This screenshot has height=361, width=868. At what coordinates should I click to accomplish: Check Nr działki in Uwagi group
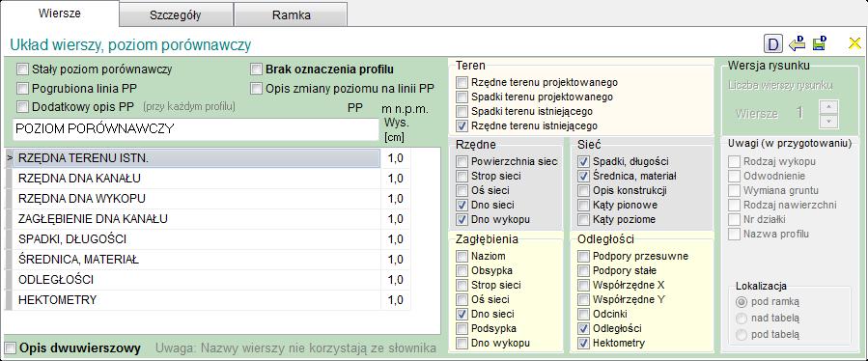734,219
